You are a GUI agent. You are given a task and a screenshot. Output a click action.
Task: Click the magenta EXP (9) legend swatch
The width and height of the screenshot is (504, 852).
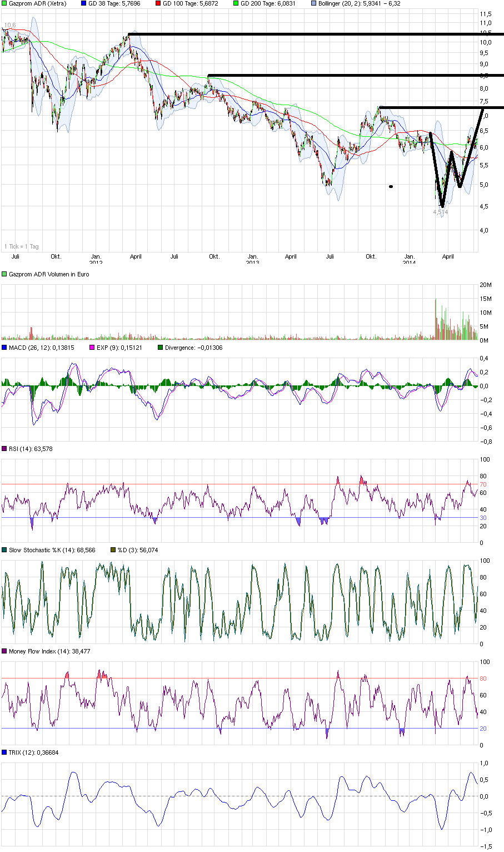92,348
